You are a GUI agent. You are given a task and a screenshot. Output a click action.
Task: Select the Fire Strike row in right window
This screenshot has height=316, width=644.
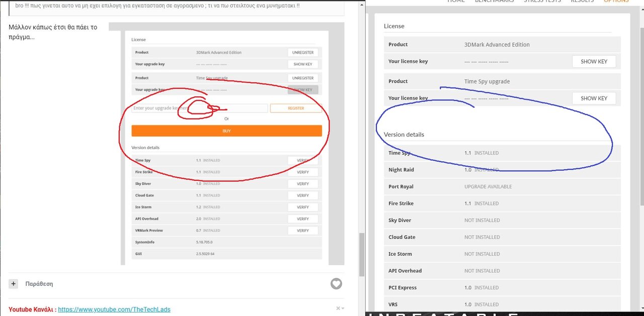point(502,203)
